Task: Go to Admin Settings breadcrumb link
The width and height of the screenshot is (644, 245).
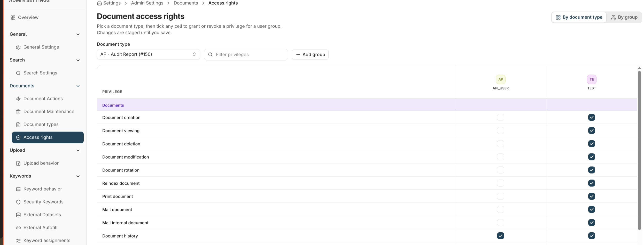Action: click(147, 3)
